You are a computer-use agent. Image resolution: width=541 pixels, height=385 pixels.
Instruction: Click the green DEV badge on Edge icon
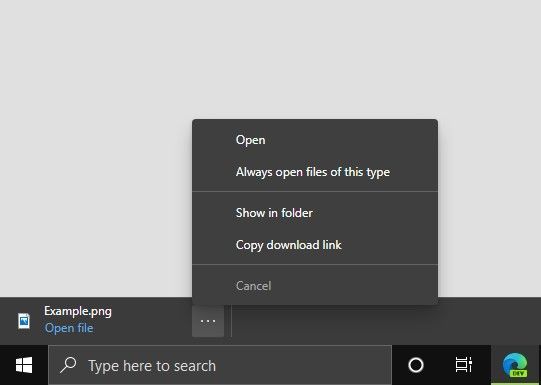tap(519, 373)
